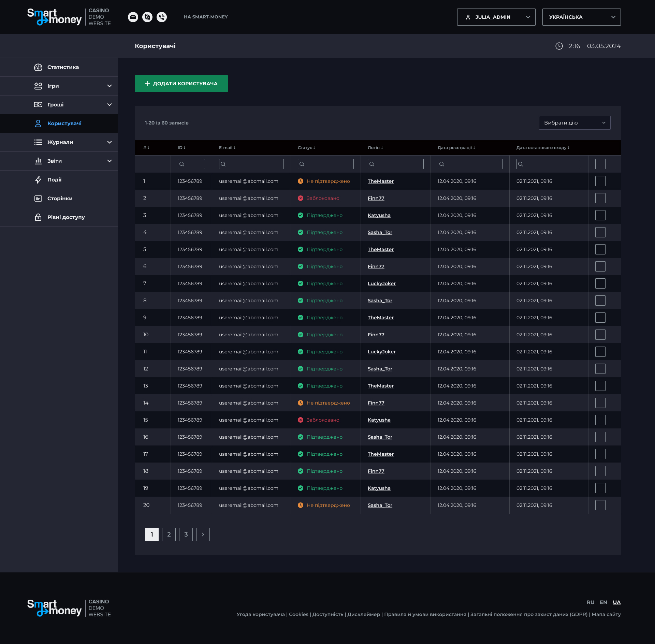Open the LuckyJoker login link in row 7

[x=381, y=283]
